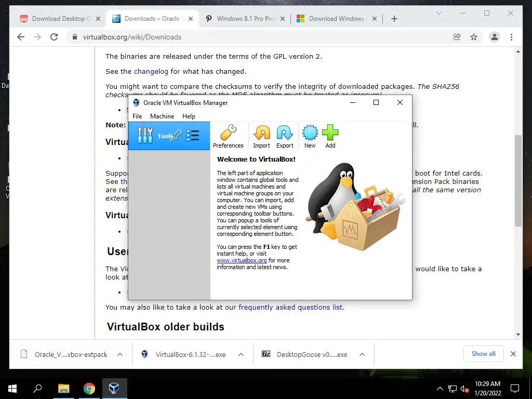The width and height of the screenshot is (532, 399).
Task: Bookmark this page with the star icon
Action: (474, 37)
